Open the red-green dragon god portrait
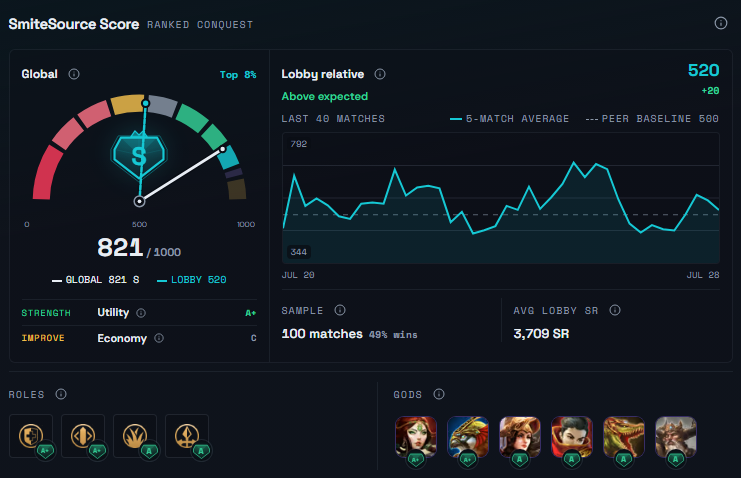The image size is (741, 478). click(624, 437)
